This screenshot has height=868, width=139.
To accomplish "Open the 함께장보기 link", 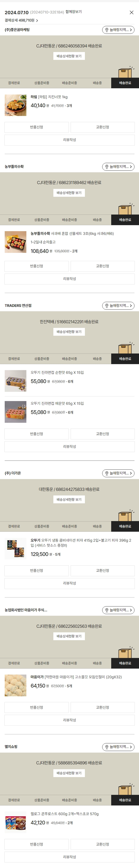I will click(x=73, y=12).
